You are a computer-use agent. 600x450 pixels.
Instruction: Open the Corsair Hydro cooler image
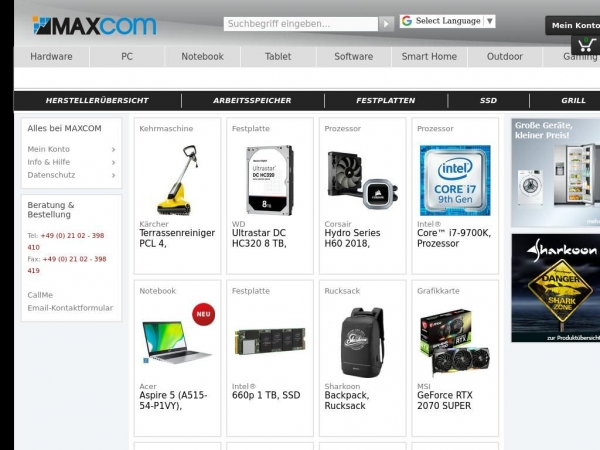[362, 180]
